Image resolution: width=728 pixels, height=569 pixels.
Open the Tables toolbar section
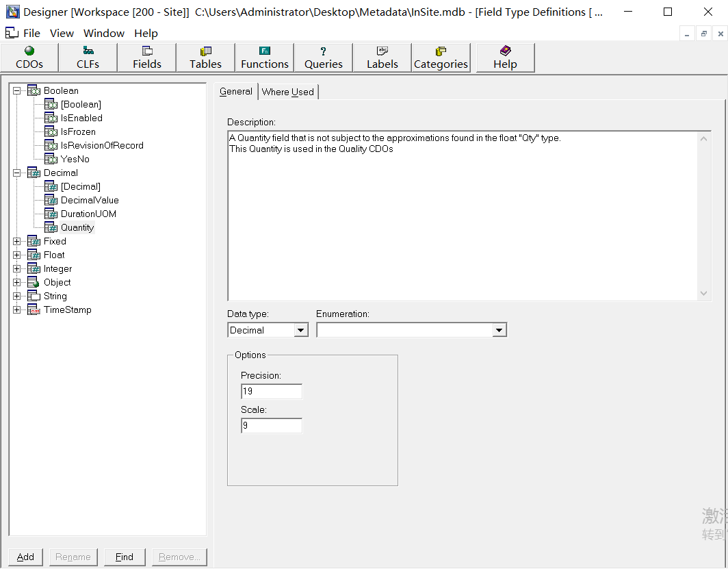click(x=205, y=58)
